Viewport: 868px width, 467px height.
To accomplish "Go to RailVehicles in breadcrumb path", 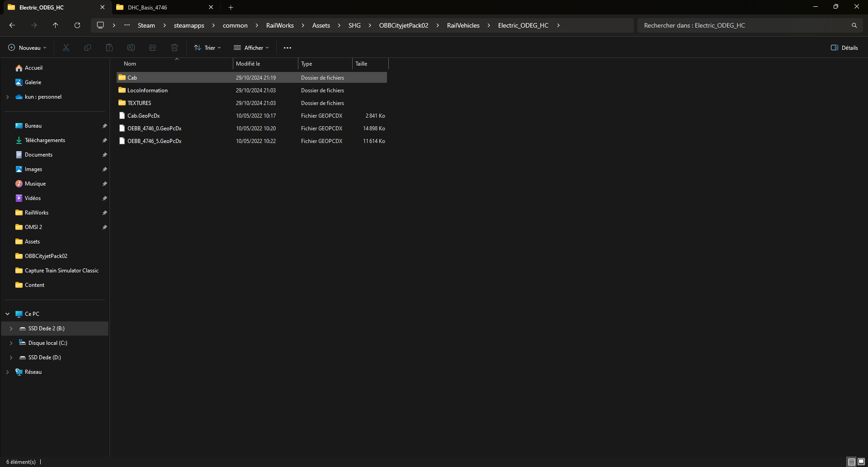I will coord(463,25).
